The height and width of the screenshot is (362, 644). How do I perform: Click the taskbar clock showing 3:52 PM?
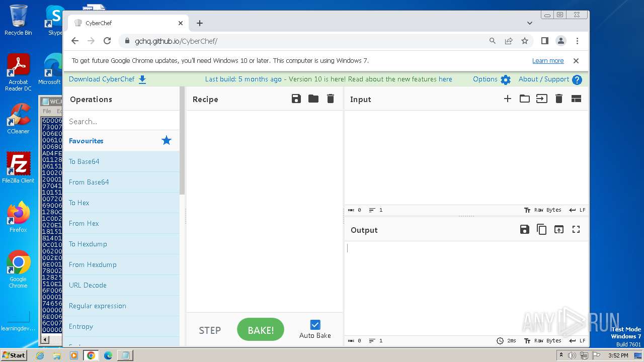tap(618, 355)
